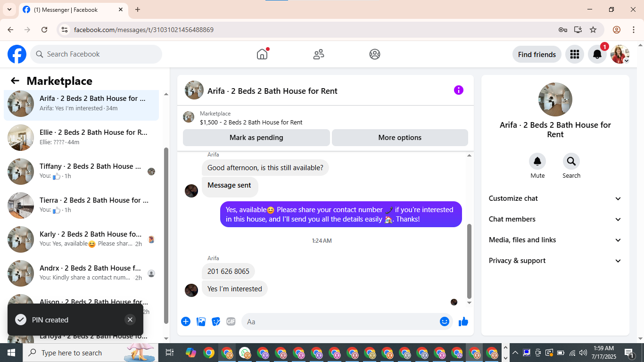Close the Messenger browser tab

pos(121,9)
